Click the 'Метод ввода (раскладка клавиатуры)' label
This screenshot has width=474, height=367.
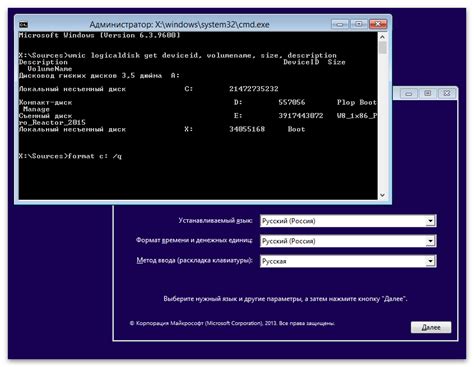pos(194,260)
